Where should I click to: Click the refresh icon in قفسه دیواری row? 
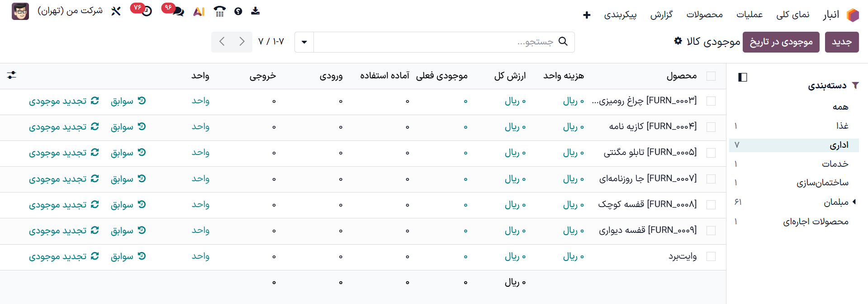(x=95, y=230)
